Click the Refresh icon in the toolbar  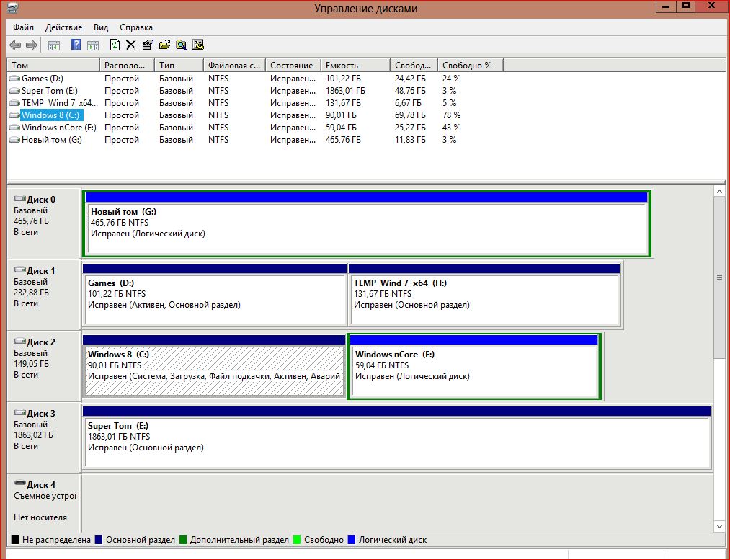pos(115,45)
